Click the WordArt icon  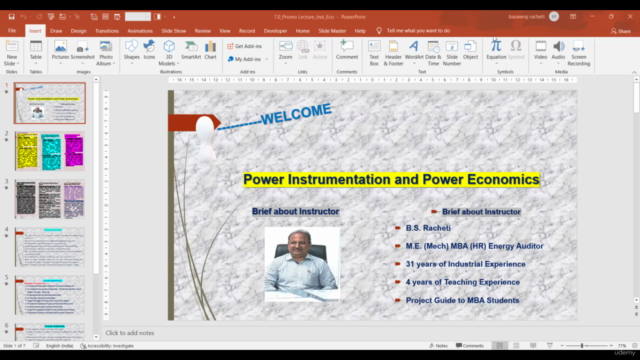pos(413,46)
